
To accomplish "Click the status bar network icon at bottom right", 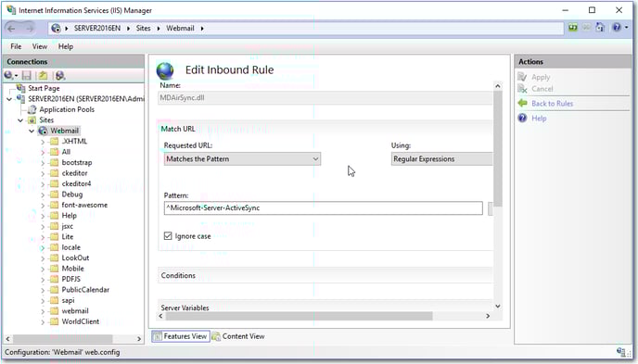I will (x=621, y=352).
